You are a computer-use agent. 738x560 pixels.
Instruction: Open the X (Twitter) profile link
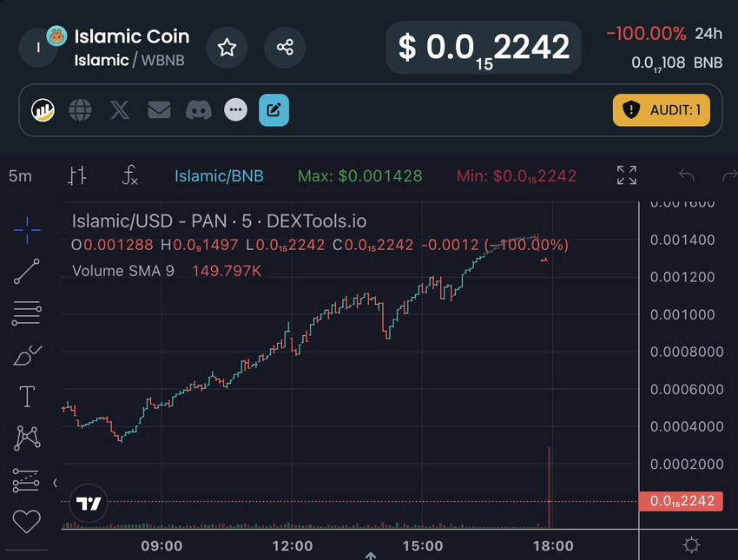click(120, 110)
